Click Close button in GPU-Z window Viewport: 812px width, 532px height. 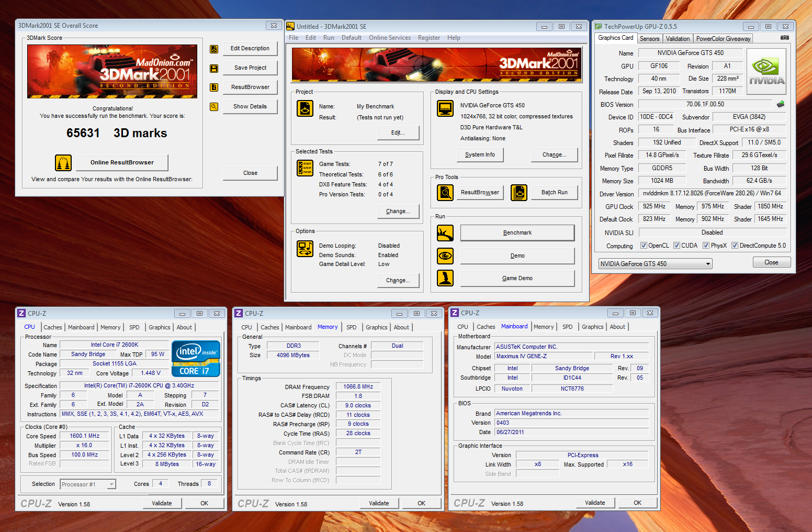point(771,262)
